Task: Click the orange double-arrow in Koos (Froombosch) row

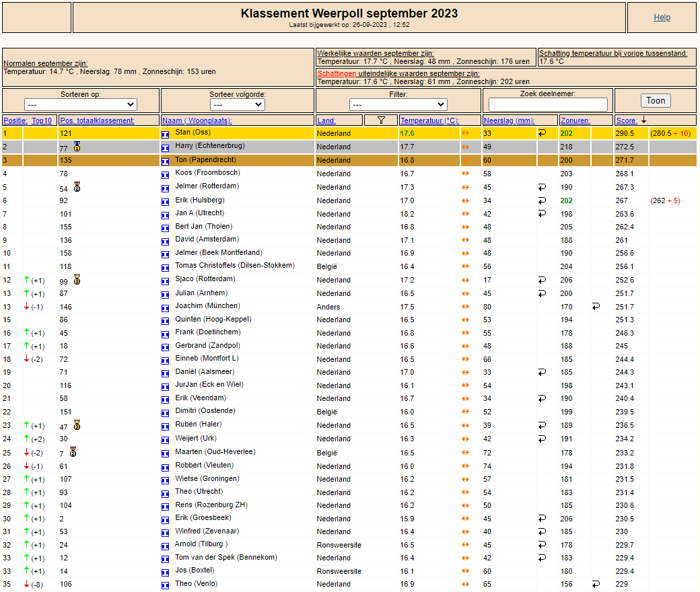Action: point(464,174)
